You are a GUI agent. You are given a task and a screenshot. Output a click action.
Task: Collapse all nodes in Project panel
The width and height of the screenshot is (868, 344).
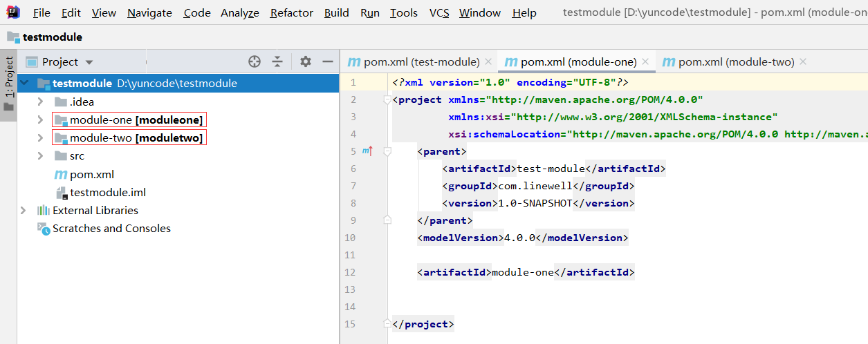coord(277,61)
